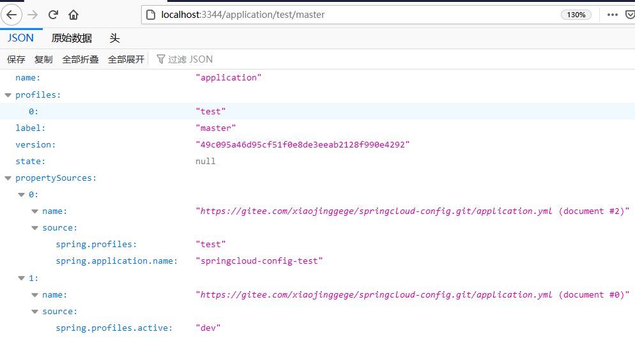Screen dimensions: 635x364
Task: Open the 头 headers tab
Action: [x=114, y=38]
